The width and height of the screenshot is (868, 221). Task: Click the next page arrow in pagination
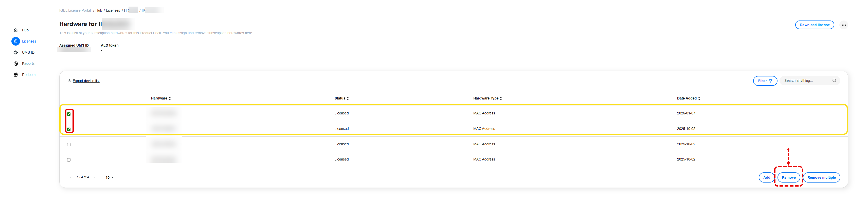(x=94, y=178)
